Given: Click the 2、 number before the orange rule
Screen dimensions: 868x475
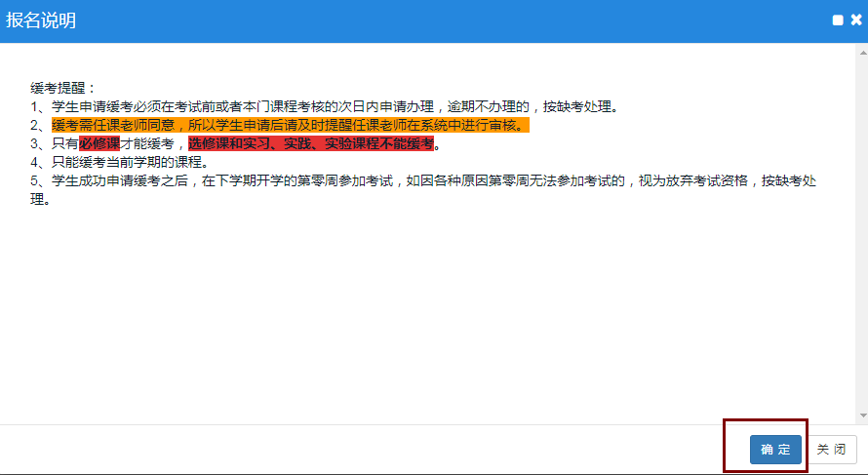Looking at the screenshot, I should point(40,125).
